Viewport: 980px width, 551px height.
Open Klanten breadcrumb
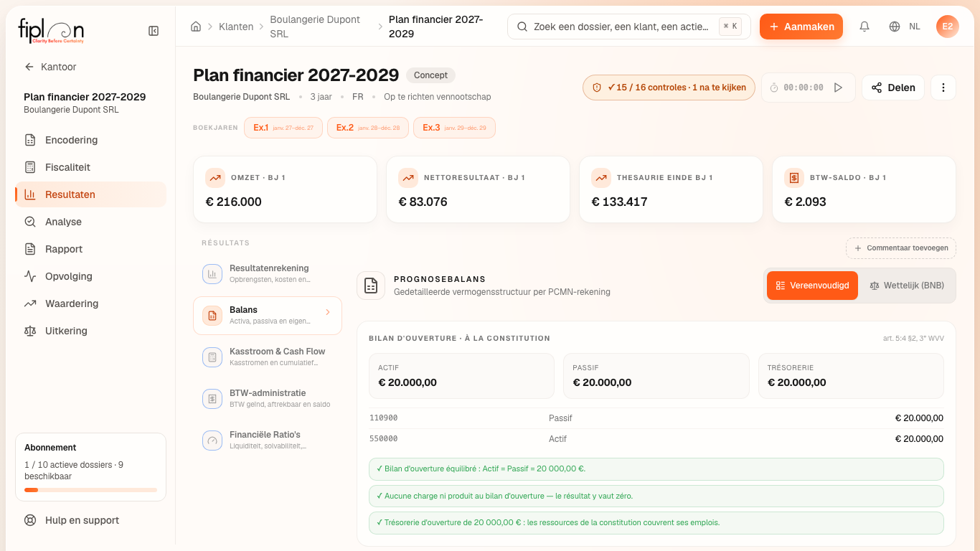[236, 27]
